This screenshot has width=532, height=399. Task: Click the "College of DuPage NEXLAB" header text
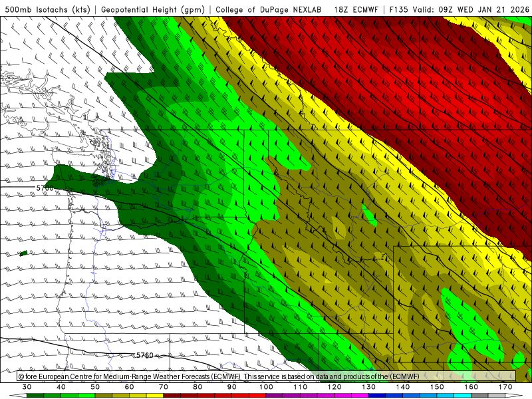[x=269, y=9]
